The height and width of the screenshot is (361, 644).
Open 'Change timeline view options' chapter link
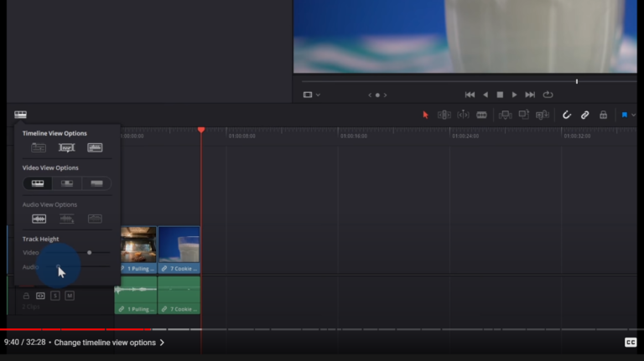point(109,343)
